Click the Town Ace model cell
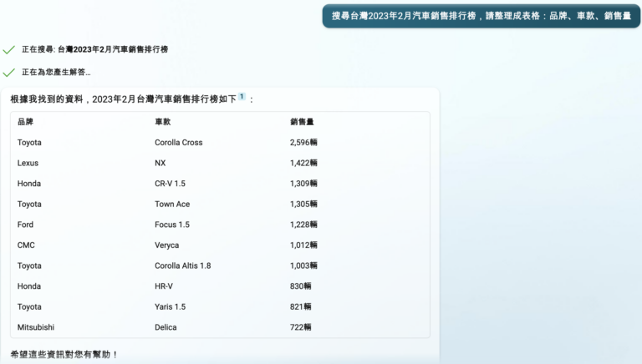642x364 pixels. coord(172,205)
